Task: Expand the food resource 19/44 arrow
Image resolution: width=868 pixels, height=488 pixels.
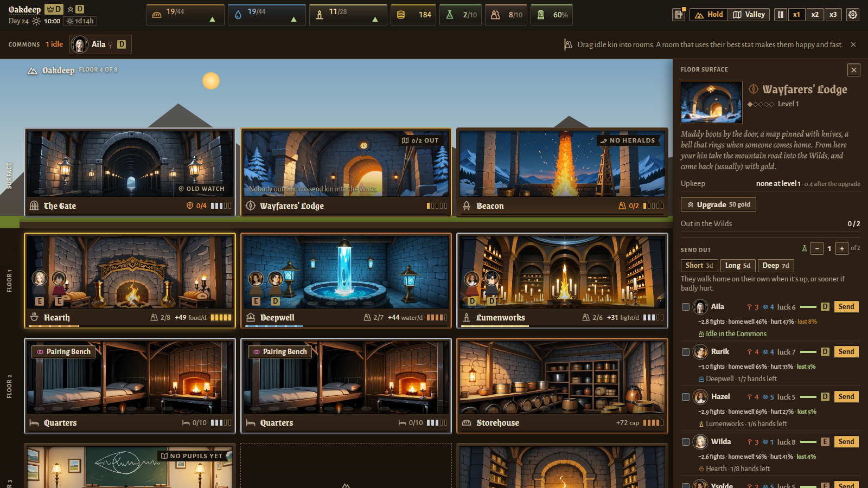Action: click(x=212, y=19)
